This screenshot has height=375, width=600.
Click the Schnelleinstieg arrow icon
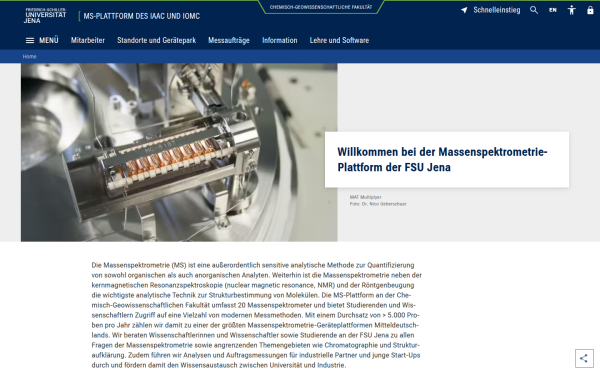click(x=464, y=10)
